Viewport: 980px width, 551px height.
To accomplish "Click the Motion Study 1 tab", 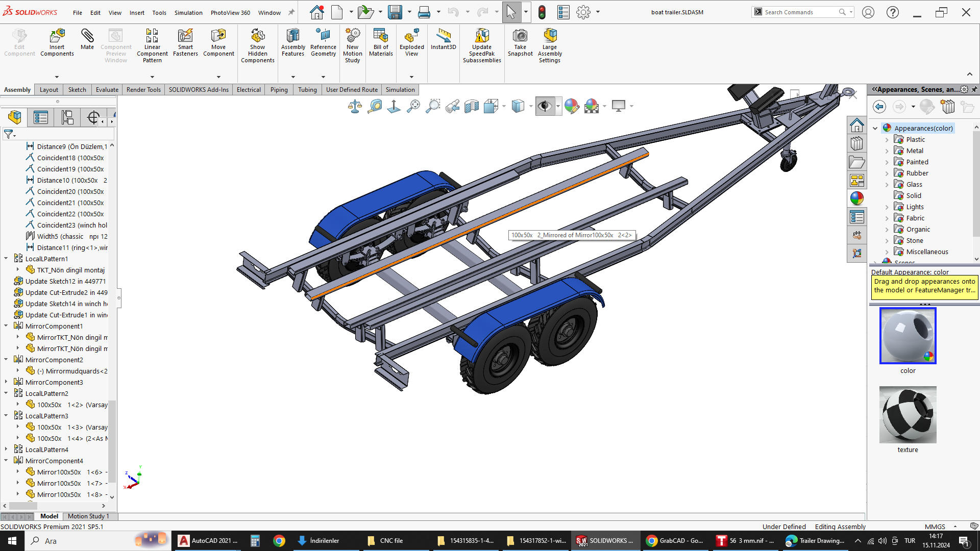I will click(88, 516).
